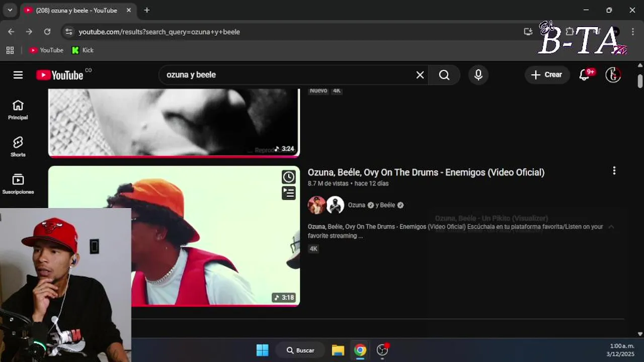Open the Windows Start menu
This screenshot has width=644, height=362.
[263, 350]
